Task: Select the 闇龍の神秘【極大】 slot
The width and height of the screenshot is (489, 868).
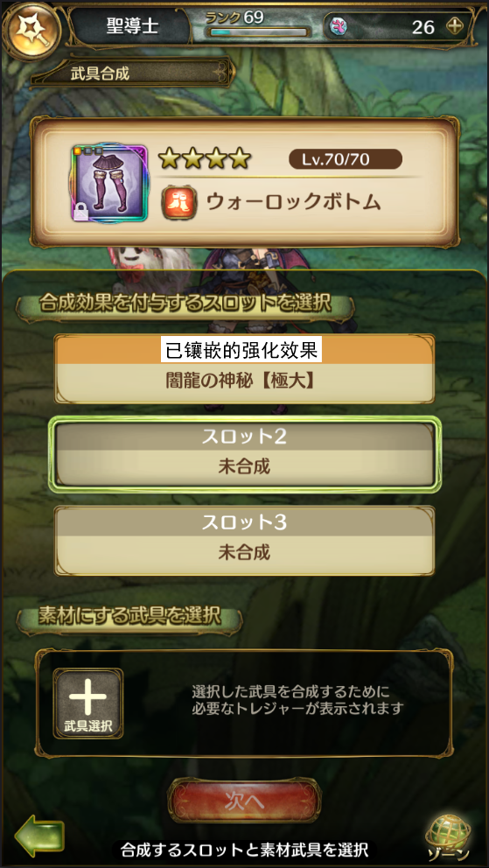Action: 244,368
